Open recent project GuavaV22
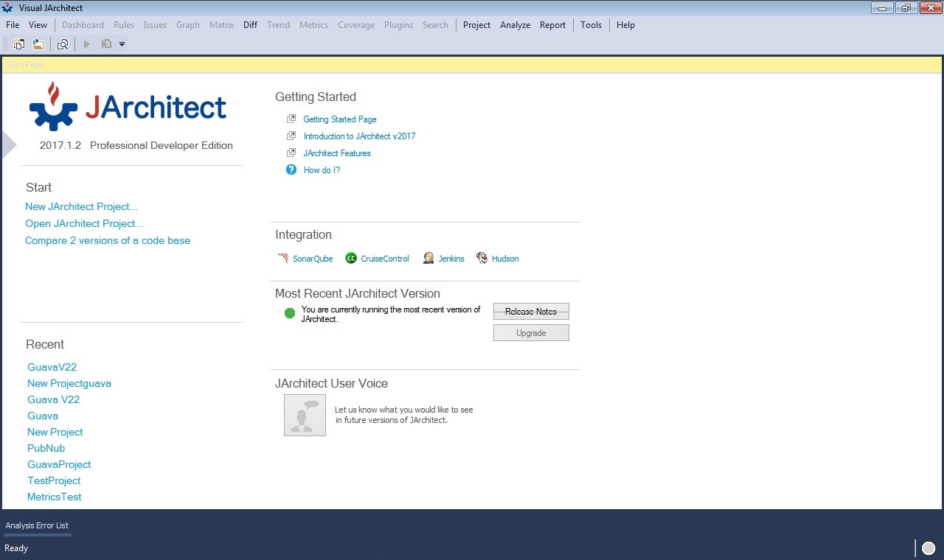Screen dimensions: 944x560 click(52, 367)
